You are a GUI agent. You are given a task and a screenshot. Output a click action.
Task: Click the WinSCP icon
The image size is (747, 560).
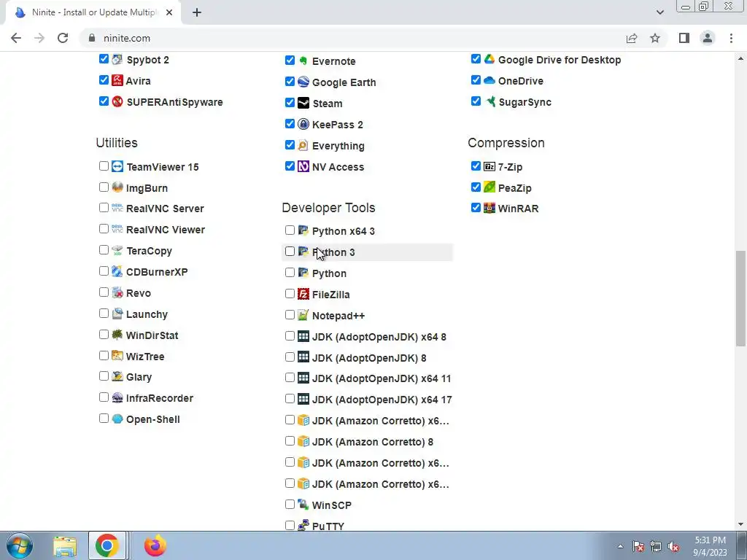click(303, 505)
